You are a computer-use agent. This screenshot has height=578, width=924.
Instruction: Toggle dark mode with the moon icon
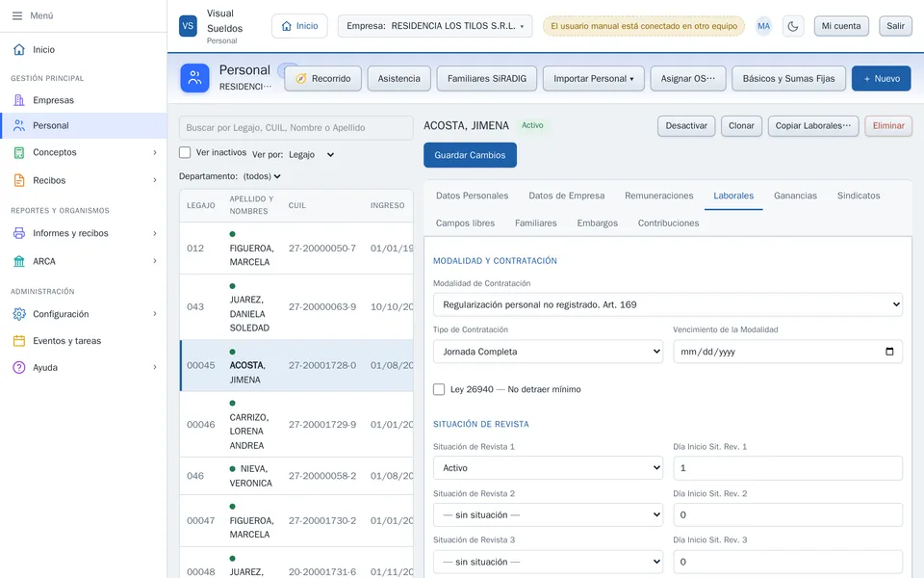tap(793, 26)
